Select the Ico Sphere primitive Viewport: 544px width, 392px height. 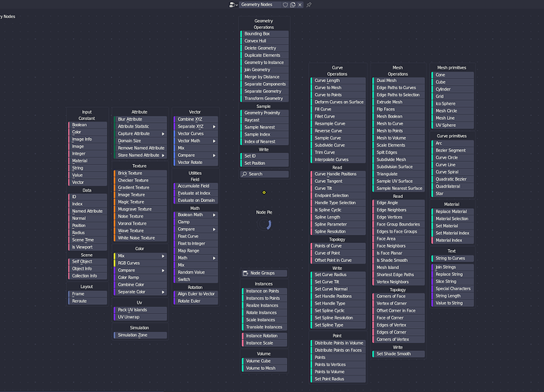(453, 104)
